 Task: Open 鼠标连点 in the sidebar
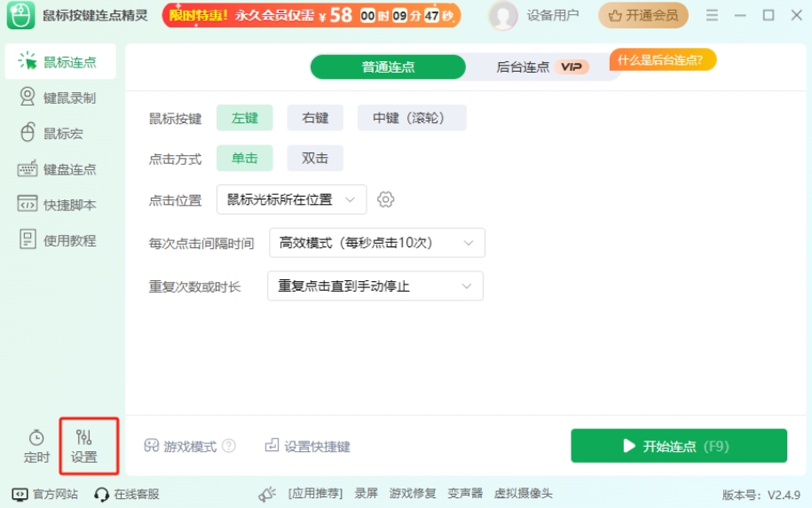tap(60, 62)
